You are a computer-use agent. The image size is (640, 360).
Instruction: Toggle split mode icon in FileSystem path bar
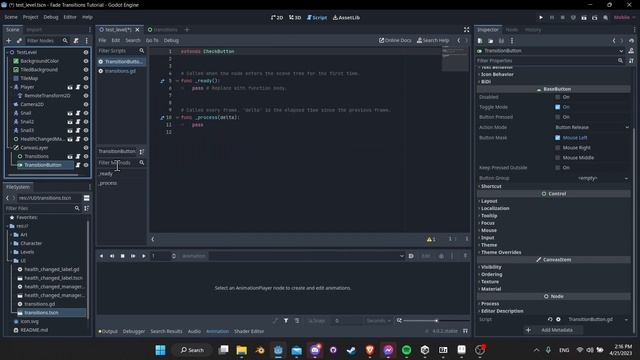click(87, 198)
